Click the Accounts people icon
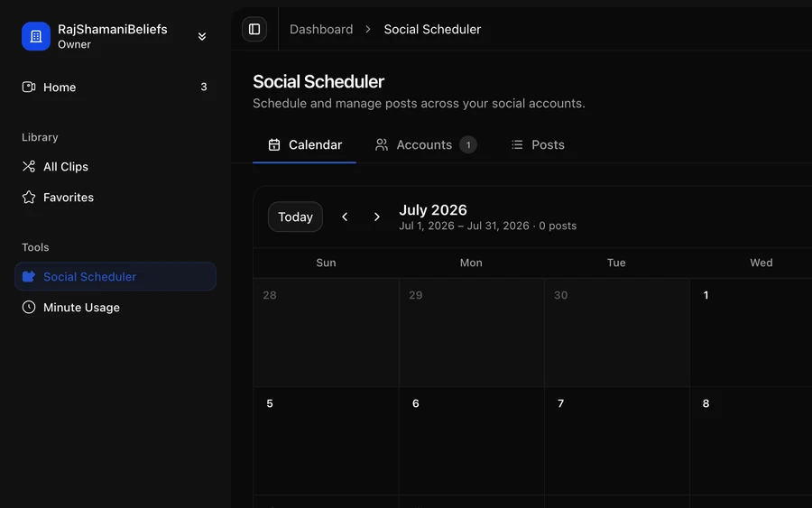This screenshot has height=508, width=812. tap(382, 145)
